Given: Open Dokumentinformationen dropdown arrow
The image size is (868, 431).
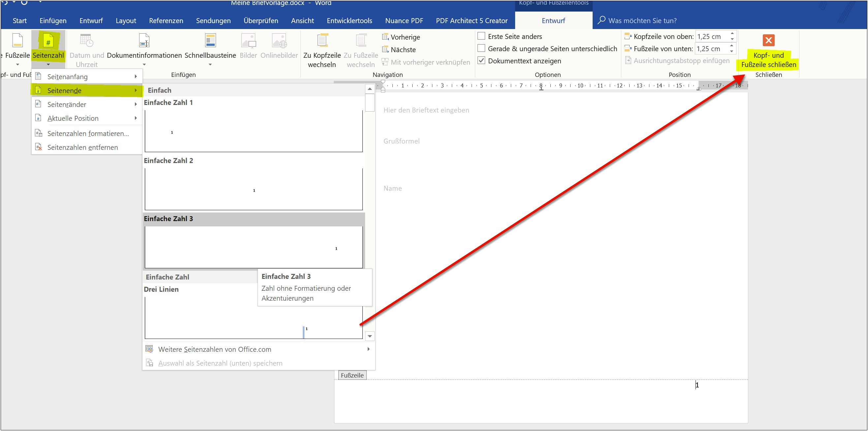Looking at the screenshot, I should 144,64.
